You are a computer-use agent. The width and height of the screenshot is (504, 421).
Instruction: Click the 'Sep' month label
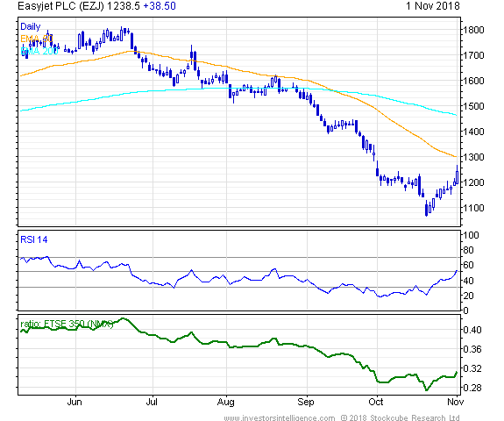[306, 403]
